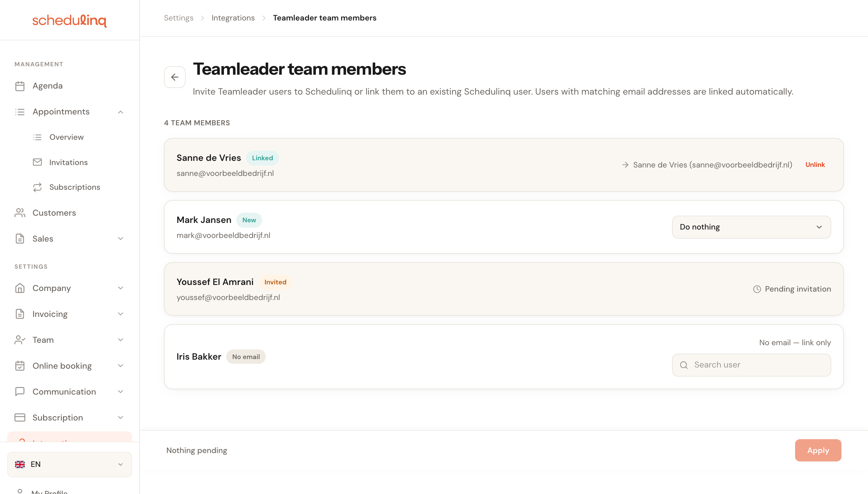Click the search magnifier in Iris Bakker row

684,365
